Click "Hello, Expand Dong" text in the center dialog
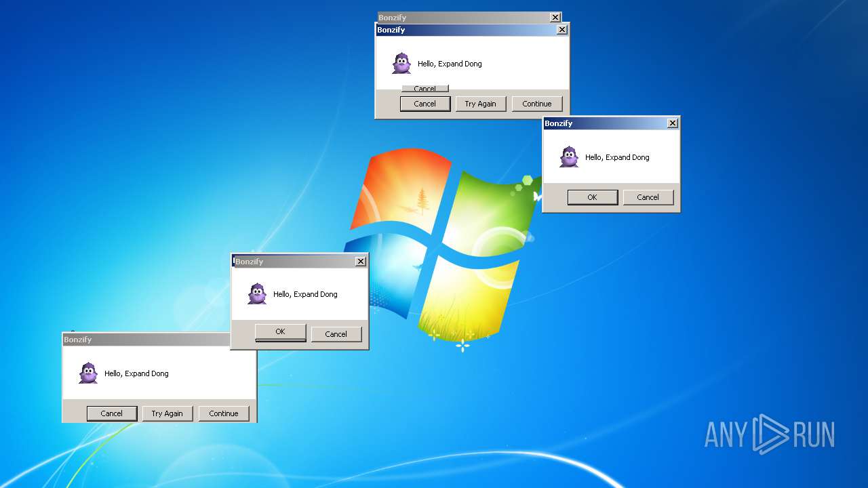 pyautogui.click(x=306, y=294)
